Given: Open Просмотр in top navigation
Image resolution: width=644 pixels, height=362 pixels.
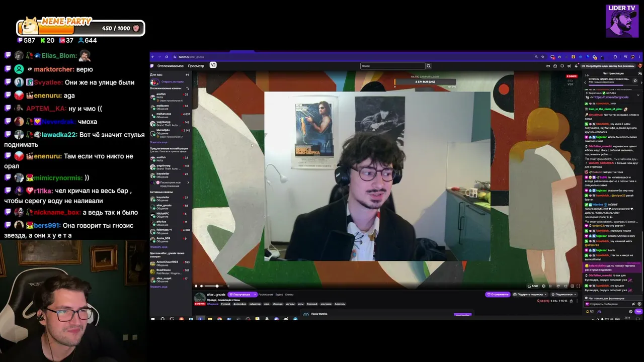Looking at the screenshot, I should coord(196,66).
